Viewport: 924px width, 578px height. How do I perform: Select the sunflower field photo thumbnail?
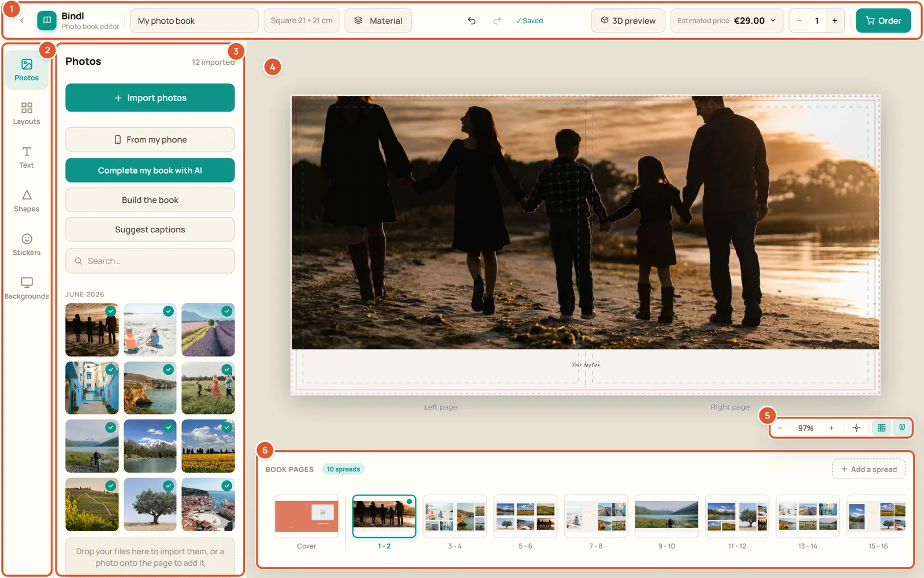coord(208,446)
